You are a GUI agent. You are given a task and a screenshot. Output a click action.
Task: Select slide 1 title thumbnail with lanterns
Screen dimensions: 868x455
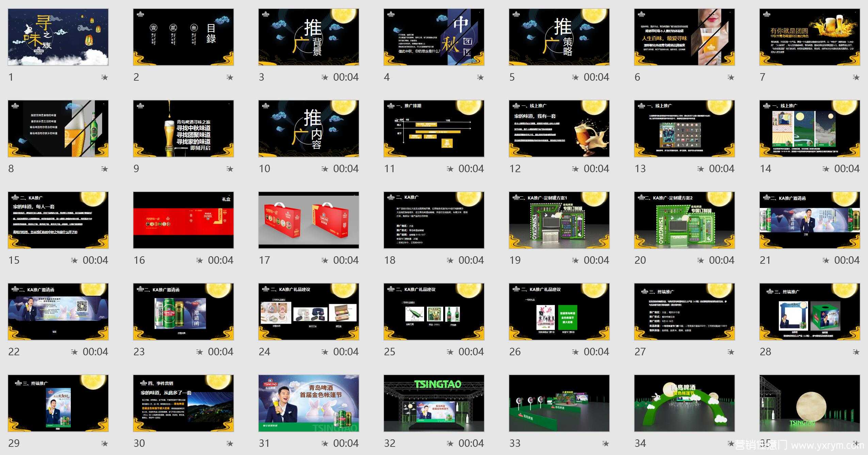click(x=58, y=37)
